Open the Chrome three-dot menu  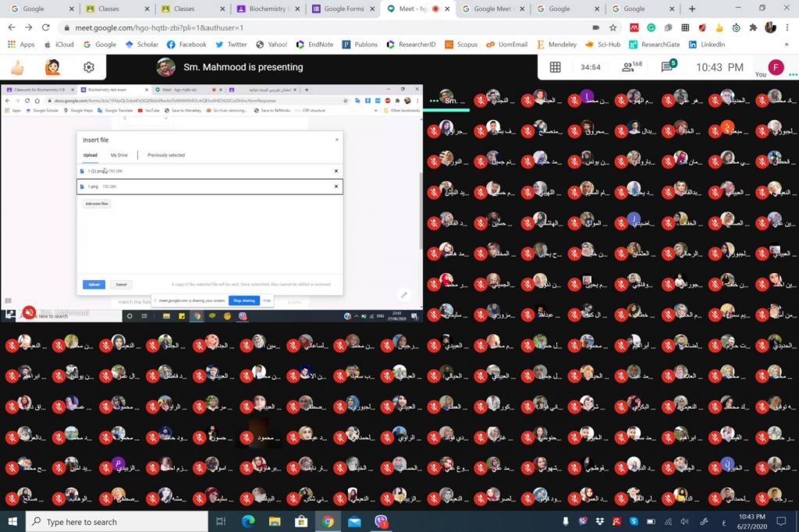click(787, 27)
